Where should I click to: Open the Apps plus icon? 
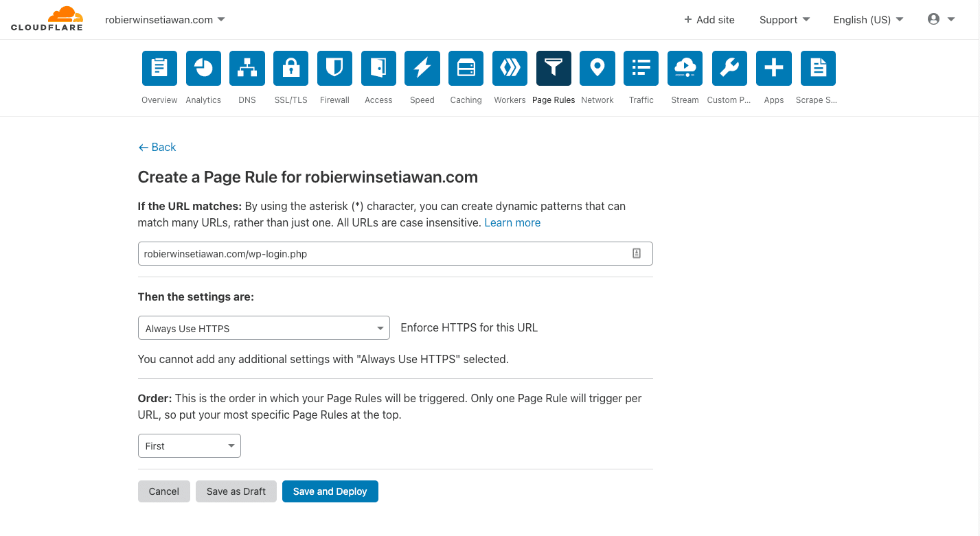(x=774, y=68)
